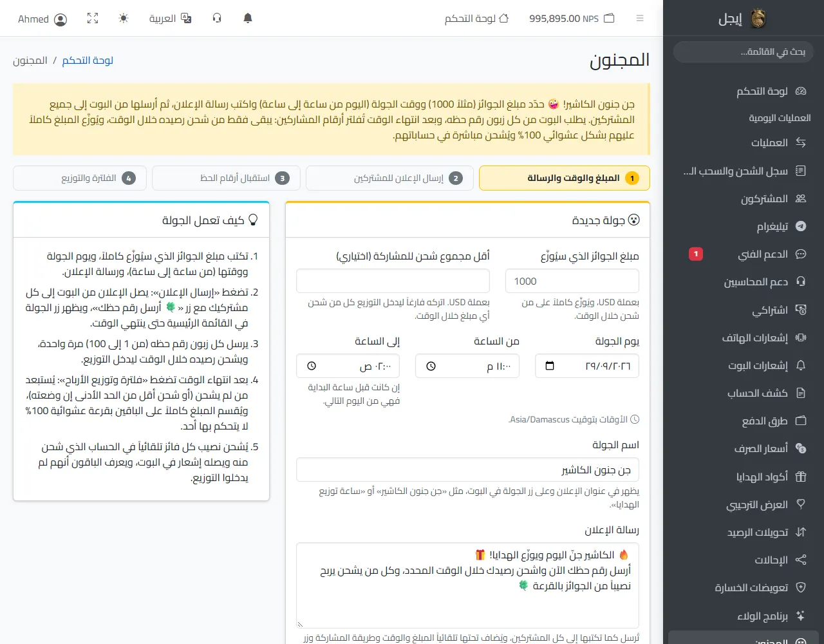Select step 2 إرسال الإعلان للمشتركين tab
The height and width of the screenshot is (644, 824).
click(390, 178)
